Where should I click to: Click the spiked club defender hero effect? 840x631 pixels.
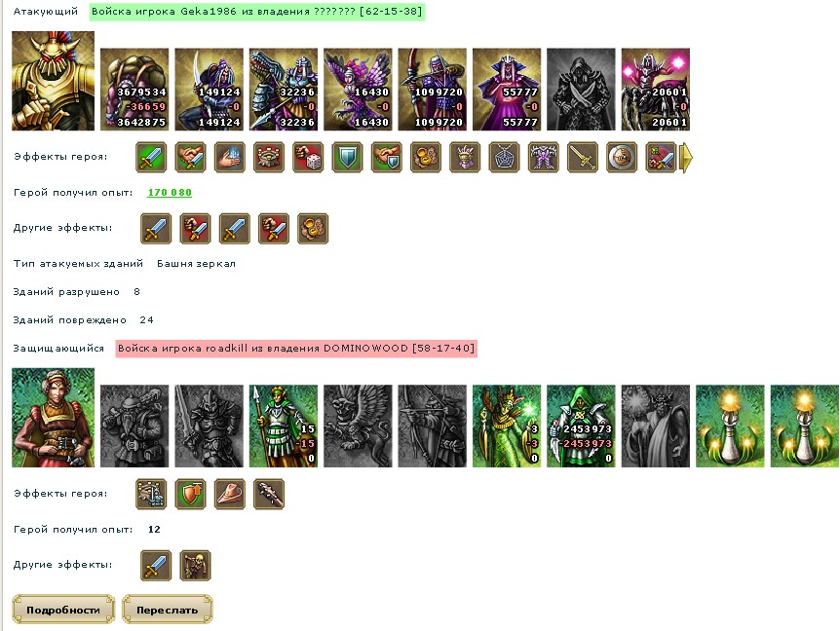point(269,494)
